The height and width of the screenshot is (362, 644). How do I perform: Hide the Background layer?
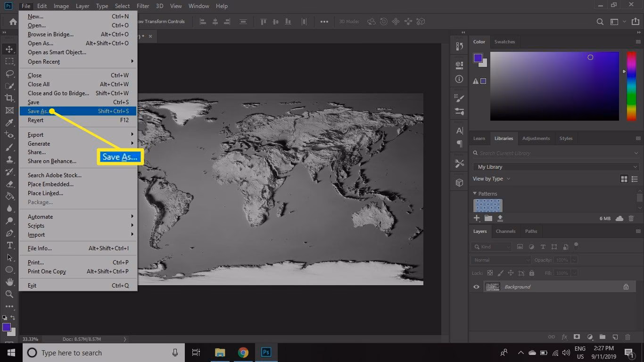pos(476,287)
